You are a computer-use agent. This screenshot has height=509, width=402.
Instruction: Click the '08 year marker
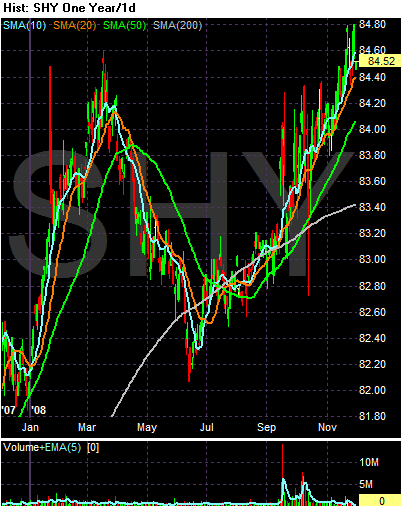[39, 410]
